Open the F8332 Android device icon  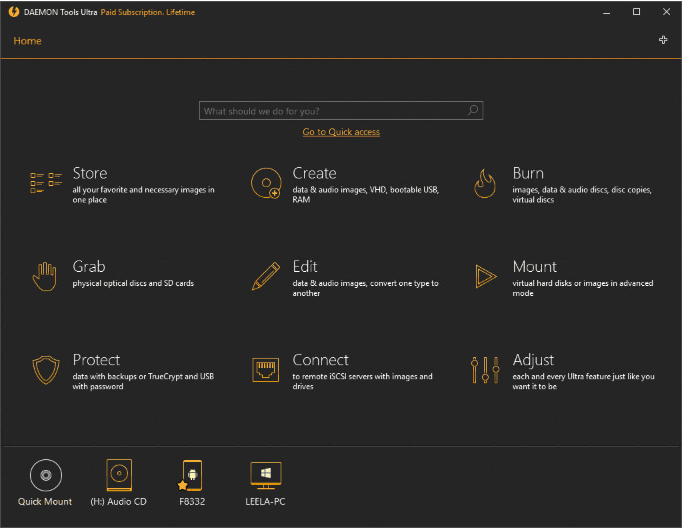click(x=191, y=475)
